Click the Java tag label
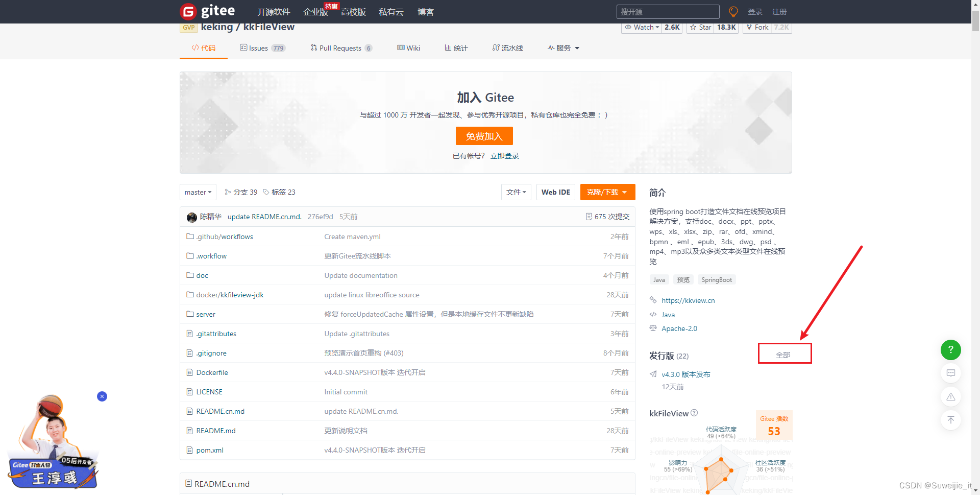Viewport: 980px width, 495px height. [659, 279]
